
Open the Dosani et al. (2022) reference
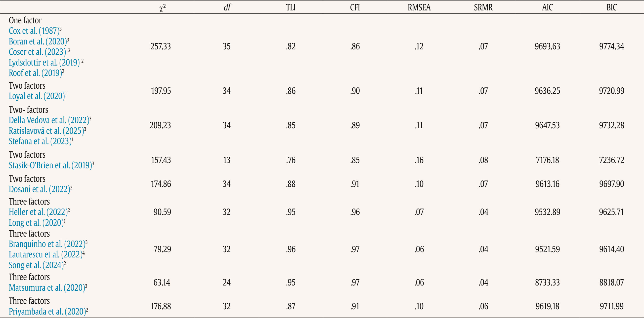(x=39, y=189)
